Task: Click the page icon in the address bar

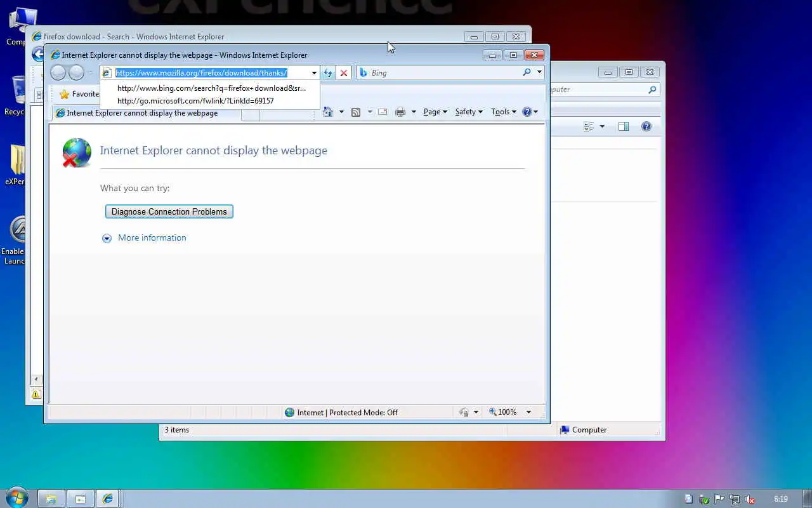Action: pyautogui.click(x=107, y=73)
